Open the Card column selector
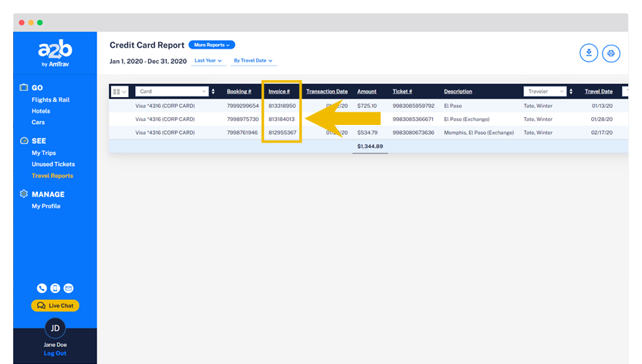Image resolution: width=642 pixels, height=364 pixels. (172, 92)
